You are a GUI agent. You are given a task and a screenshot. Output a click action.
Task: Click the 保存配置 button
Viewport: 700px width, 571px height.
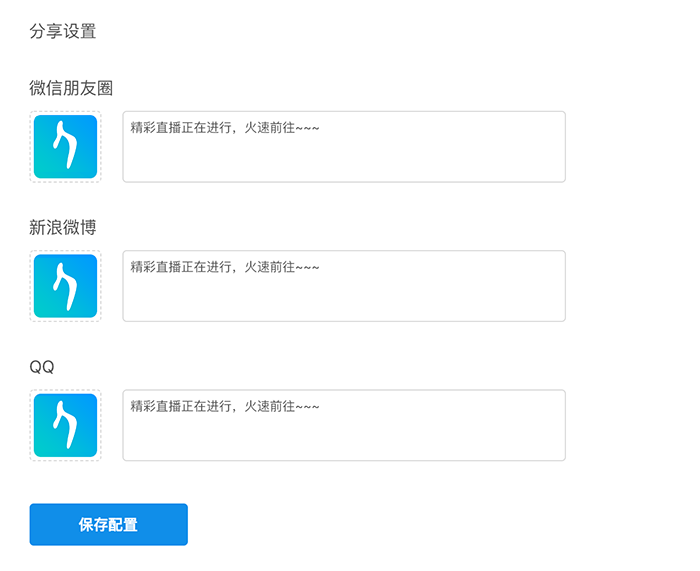108,525
